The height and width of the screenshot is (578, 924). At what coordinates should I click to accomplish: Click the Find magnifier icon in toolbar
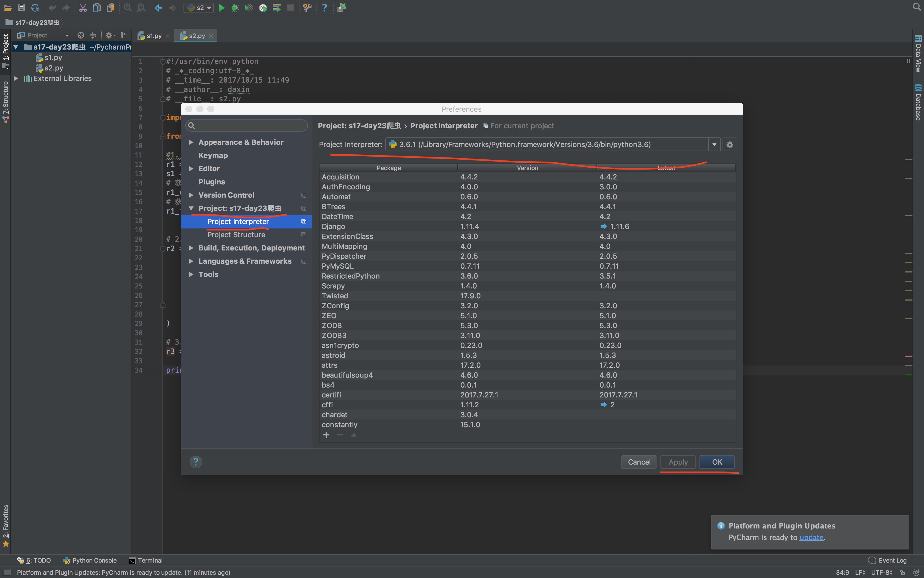click(x=128, y=8)
